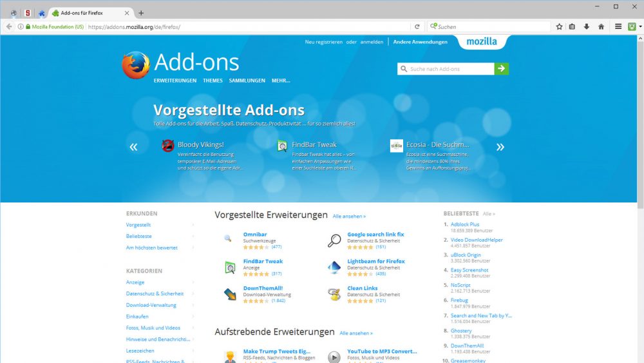Open dropdown arrow beside green extension icon
Image resolution: width=644 pixels, height=363 pixels.
640,26
